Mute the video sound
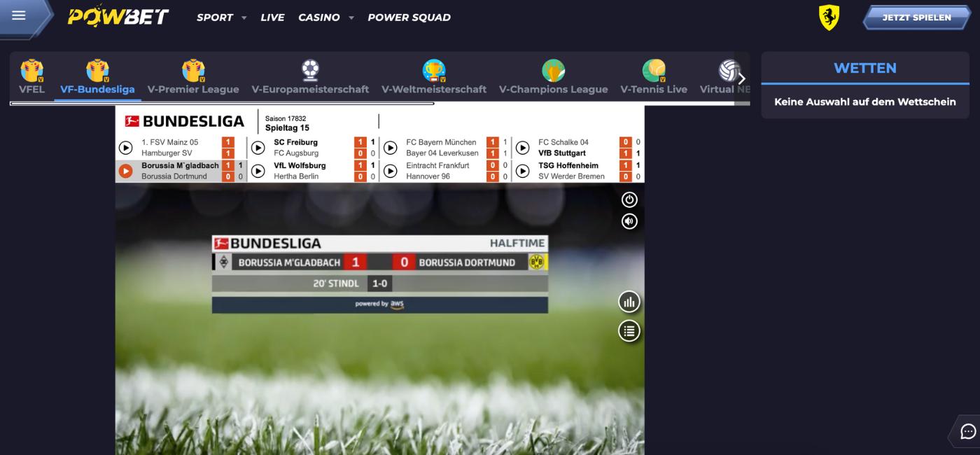The image size is (980, 455). tap(629, 221)
